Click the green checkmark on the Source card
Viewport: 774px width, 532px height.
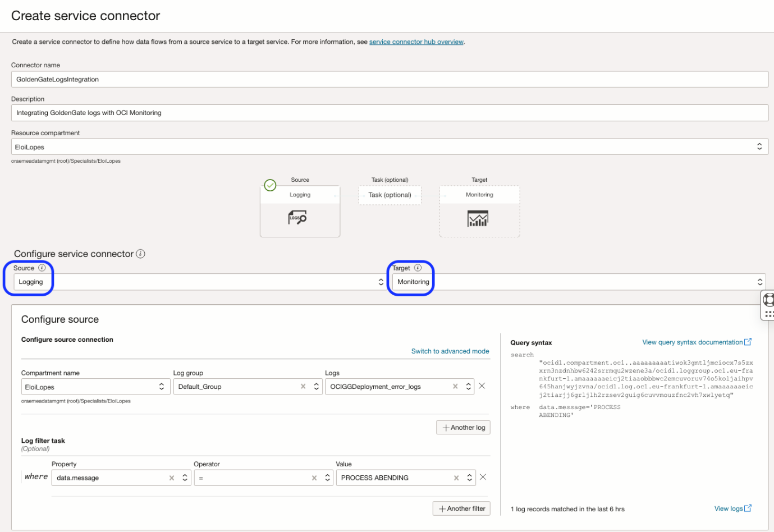pyautogui.click(x=270, y=185)
